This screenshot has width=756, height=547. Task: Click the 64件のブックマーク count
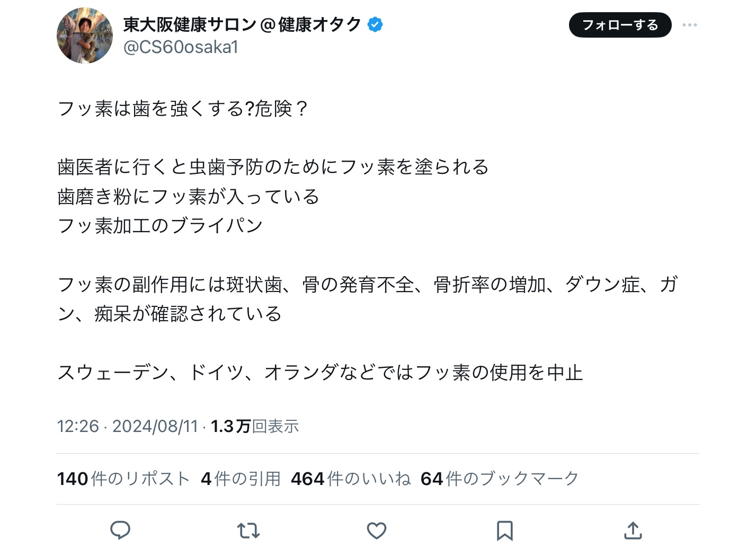pos(500,479)
